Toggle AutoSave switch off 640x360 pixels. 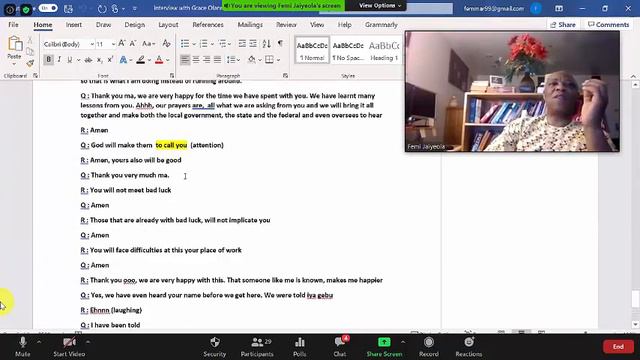point(48,8)
